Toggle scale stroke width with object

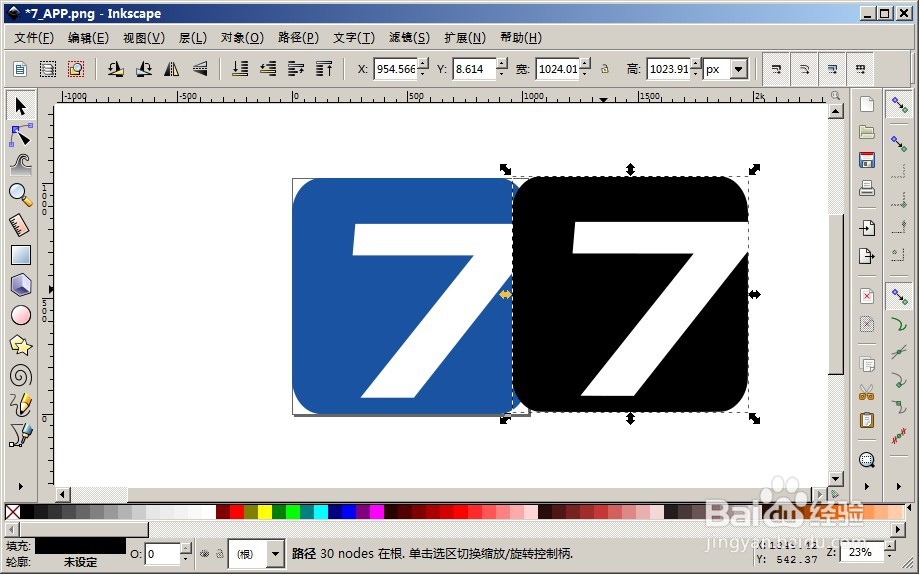(776, 69)
